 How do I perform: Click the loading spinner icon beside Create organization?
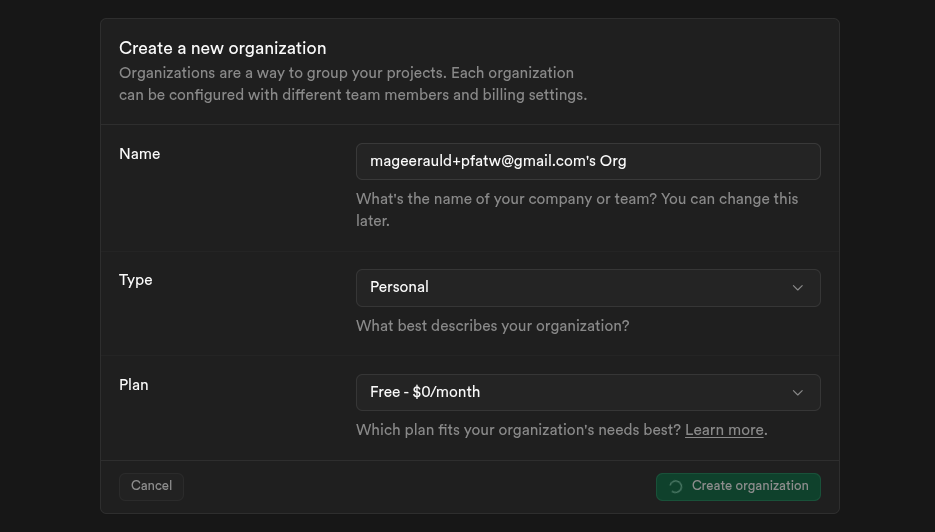[x=676, y=487]
